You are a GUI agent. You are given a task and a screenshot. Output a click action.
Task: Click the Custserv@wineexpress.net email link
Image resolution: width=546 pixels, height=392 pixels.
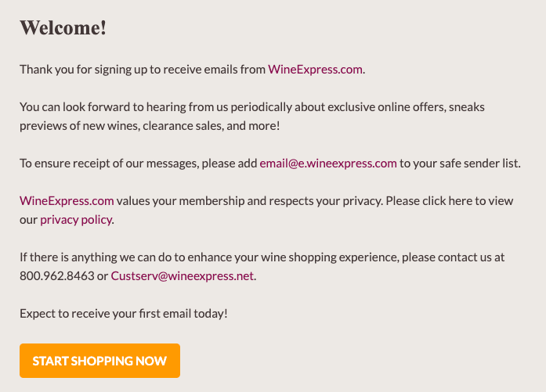point(182,276)
